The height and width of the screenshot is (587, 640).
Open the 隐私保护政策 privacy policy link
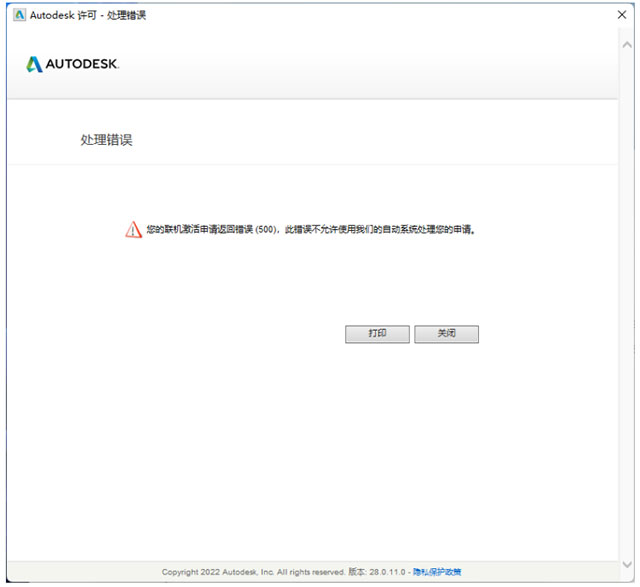[x=437, y=572]
